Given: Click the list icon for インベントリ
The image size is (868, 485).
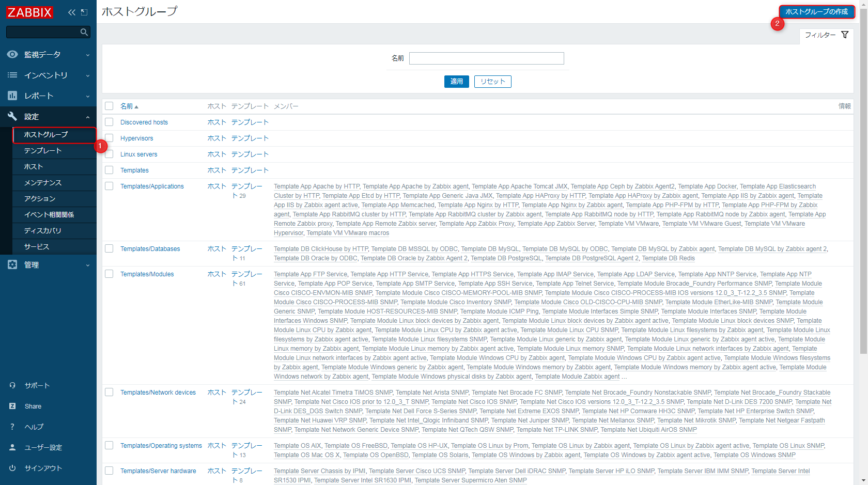Looking at the screenshot, I should pyautogui.click(x=12, y=75).
